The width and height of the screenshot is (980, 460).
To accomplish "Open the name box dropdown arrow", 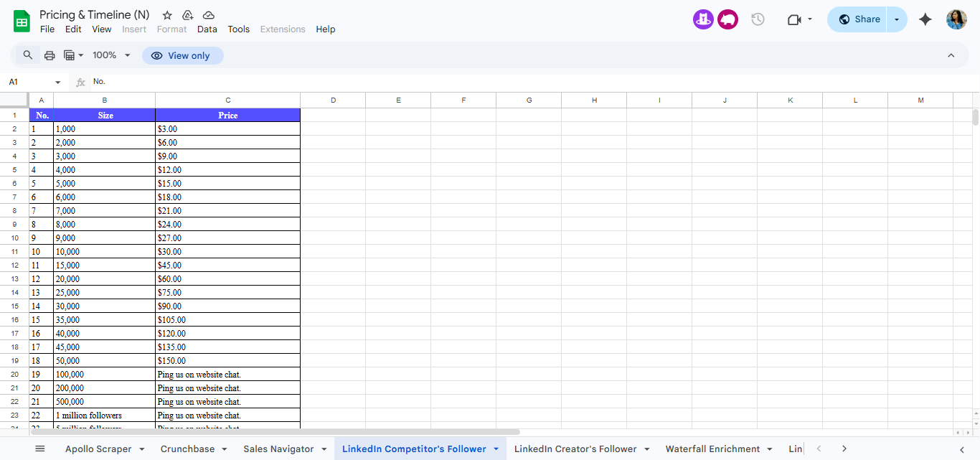I will point(58,83).
